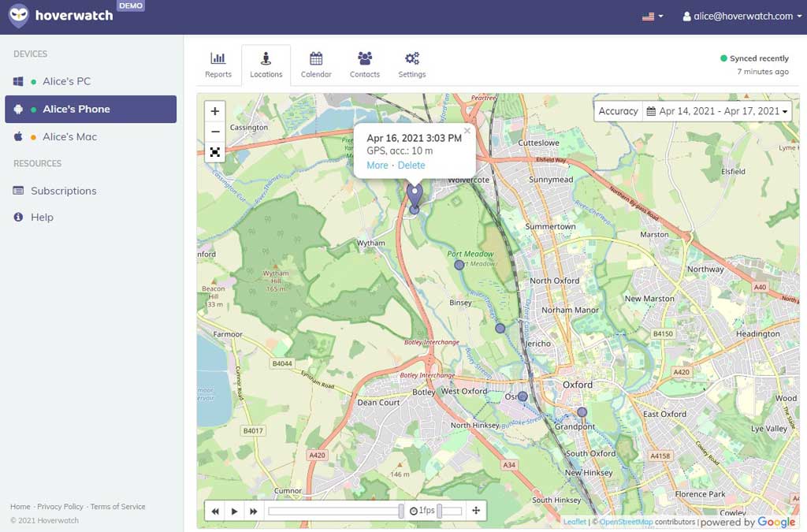Click the hoverwatch owl logo

(x=19, y=16)
